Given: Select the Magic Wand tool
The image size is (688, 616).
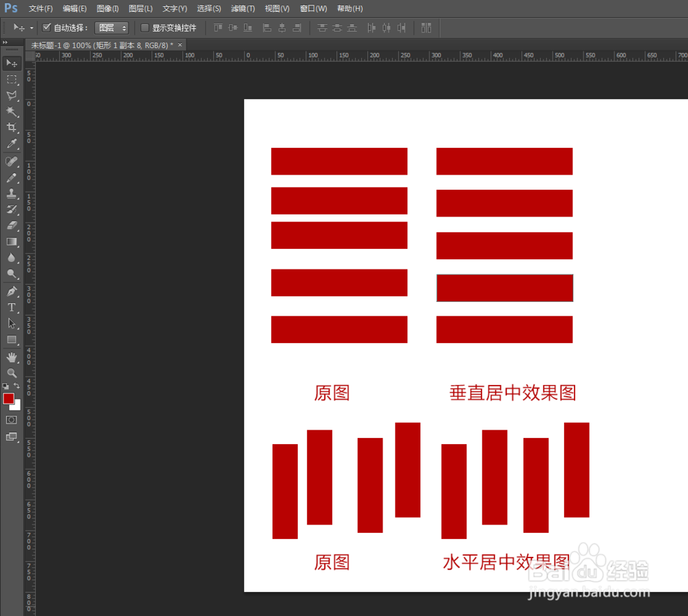Looking at the screenshot, I should (x=12, y=111).
